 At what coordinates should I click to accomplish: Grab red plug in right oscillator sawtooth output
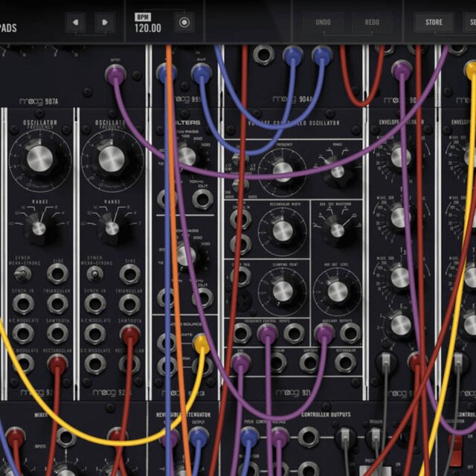click(130, 334)
